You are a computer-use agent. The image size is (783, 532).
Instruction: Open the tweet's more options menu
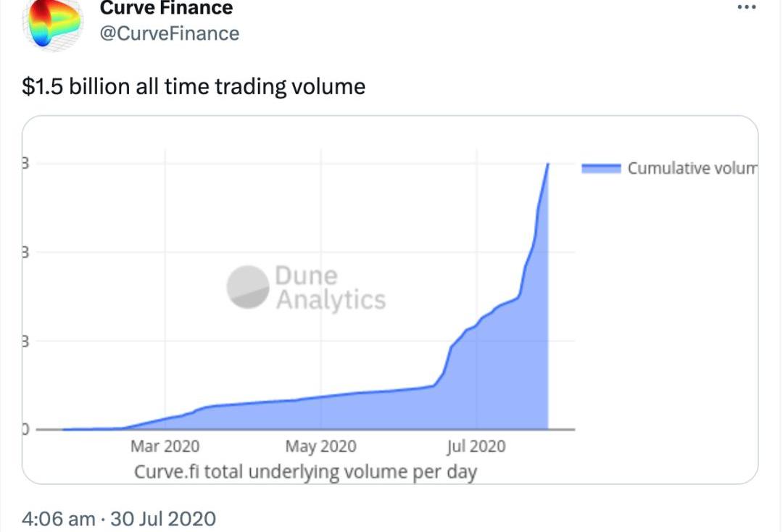[x=746, y=7]
